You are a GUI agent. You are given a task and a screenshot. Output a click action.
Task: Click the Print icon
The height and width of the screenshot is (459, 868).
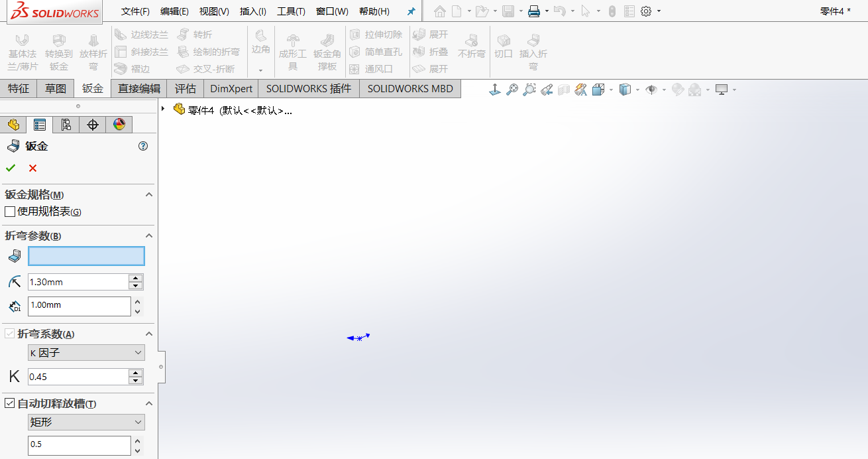[x=534, y=11]
